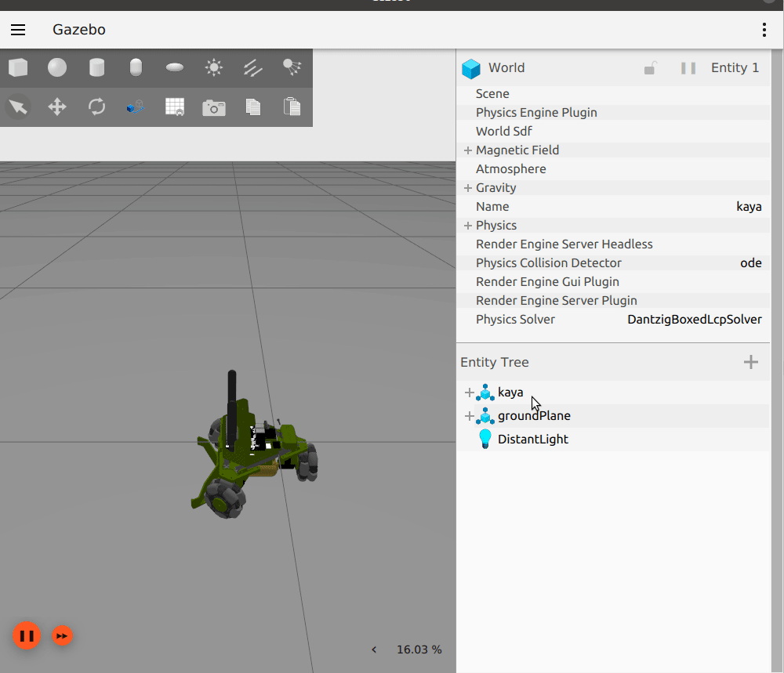The width and height of the screenshot is (784, 673).
Task: Add entity with Entity Tree plus button
Action: [x=750, y=362]
